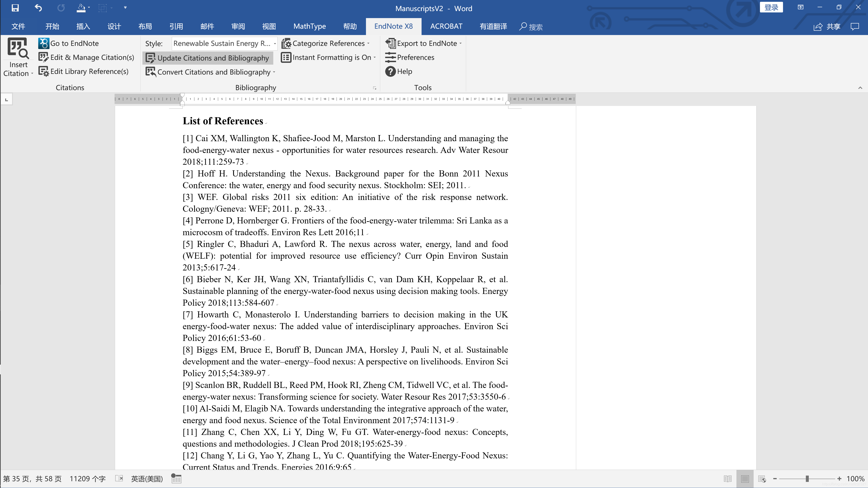This screenshot has height=488, width=868.
Task: Click the Undo arrow icon
Action: click(38, 8)
